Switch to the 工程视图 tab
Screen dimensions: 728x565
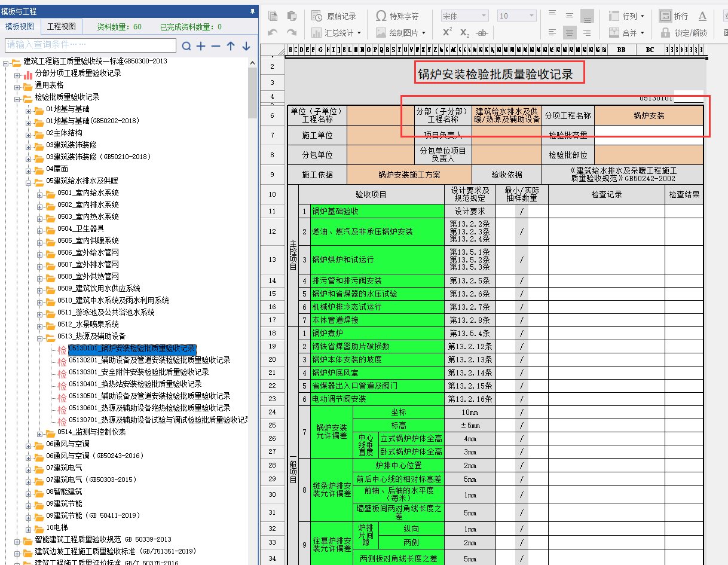[x=62, y=26]
